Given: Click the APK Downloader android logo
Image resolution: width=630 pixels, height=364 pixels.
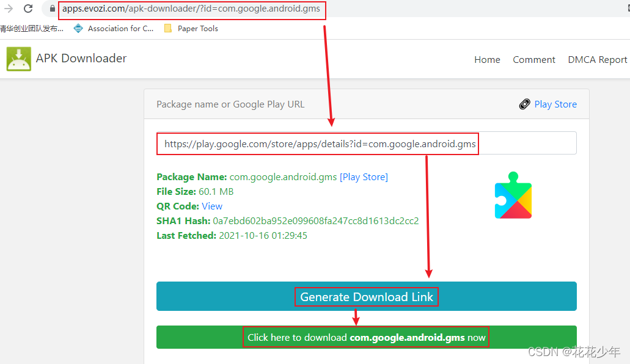Looking at the screenshot, I should coord(18,59).
